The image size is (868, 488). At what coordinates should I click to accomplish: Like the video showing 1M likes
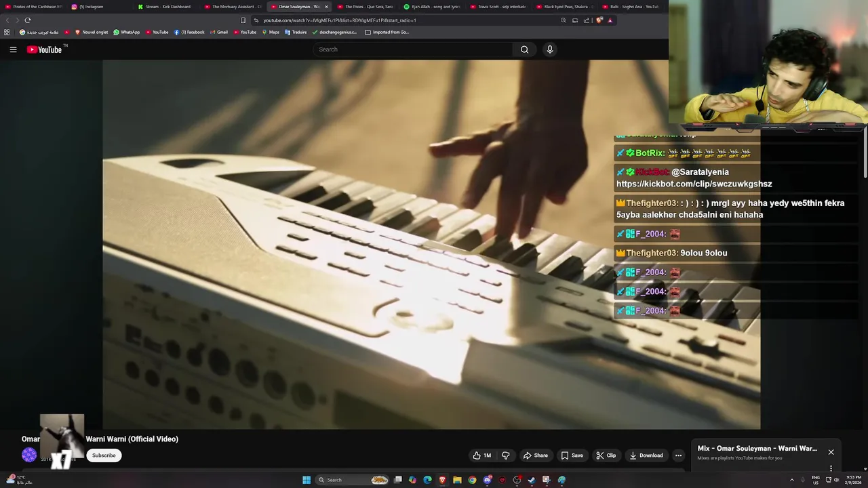coord(482,455)
